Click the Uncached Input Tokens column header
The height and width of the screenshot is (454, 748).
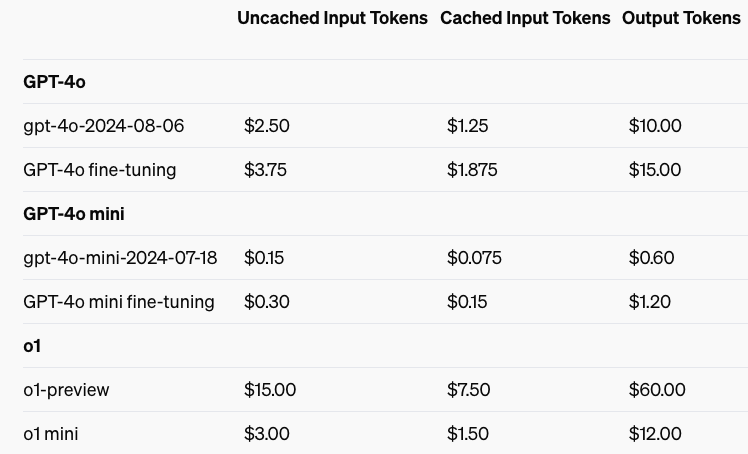pos(332,18)
